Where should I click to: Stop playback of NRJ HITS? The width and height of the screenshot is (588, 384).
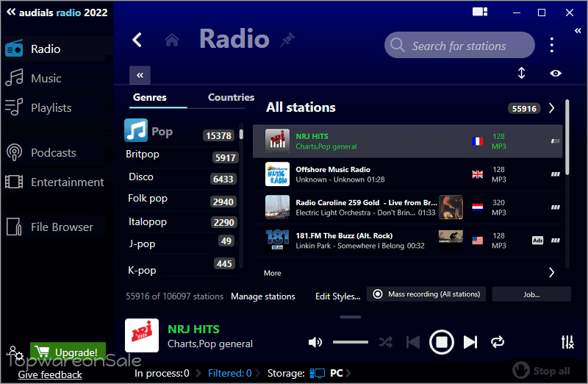pyautogui.click(x=442, y=342)
